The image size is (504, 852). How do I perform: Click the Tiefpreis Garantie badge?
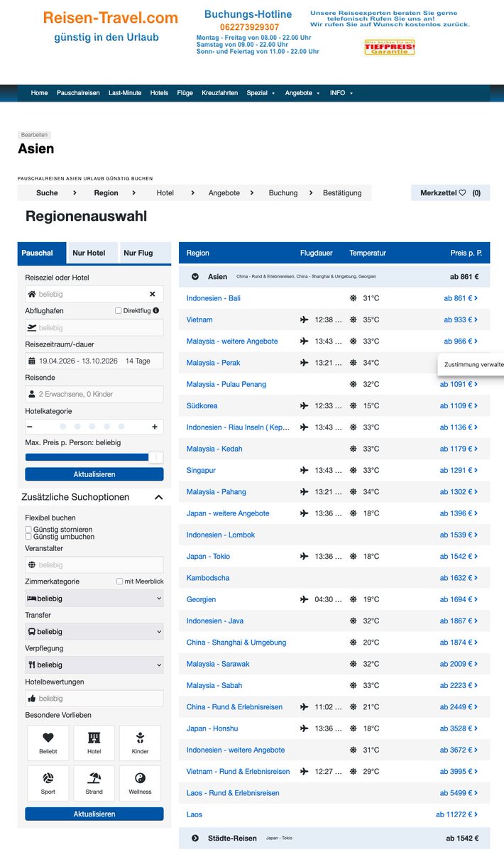tap(389, 48)
